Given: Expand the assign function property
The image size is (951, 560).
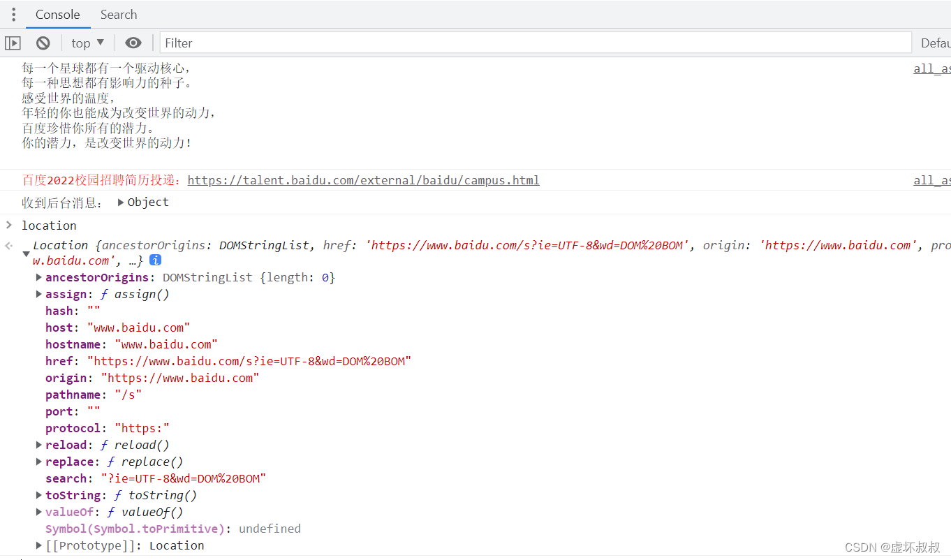Looking at the screenshot, I should click(39, 294).
